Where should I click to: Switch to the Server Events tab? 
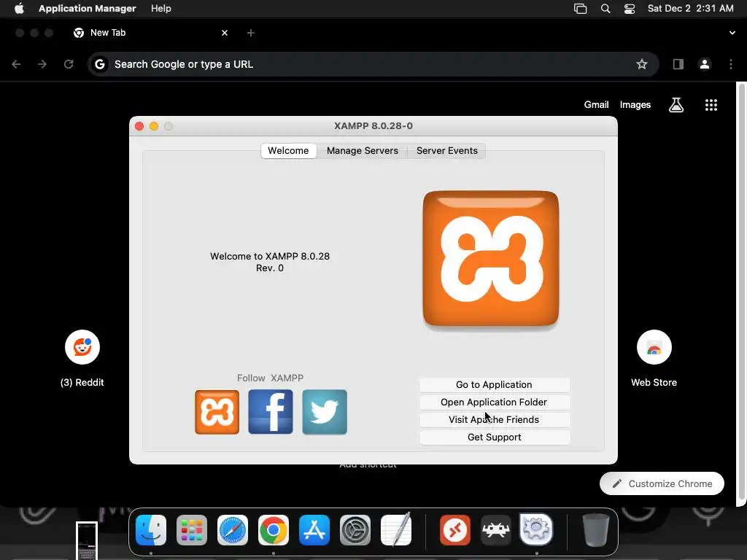point(447,150)
